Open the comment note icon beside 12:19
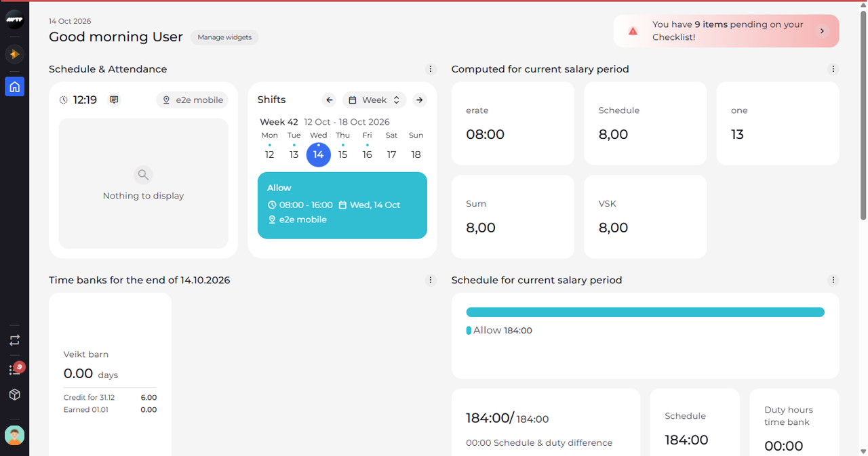The height and width of the screenshot is (456, 868). (114, 100)
